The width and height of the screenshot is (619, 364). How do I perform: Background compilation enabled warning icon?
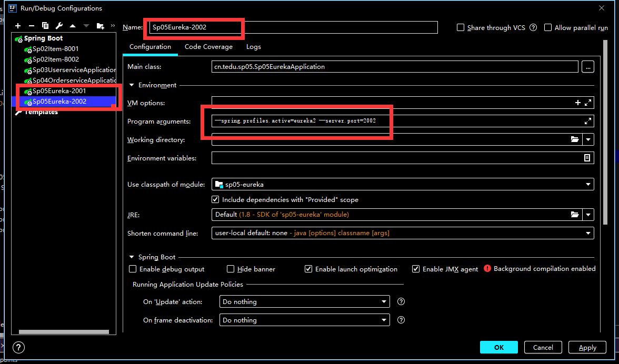487,269
